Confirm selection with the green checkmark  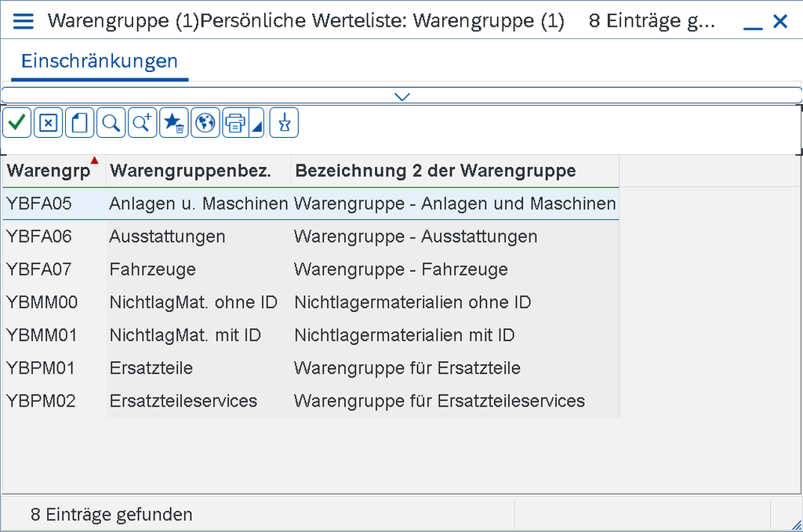[x=17, y=123]
